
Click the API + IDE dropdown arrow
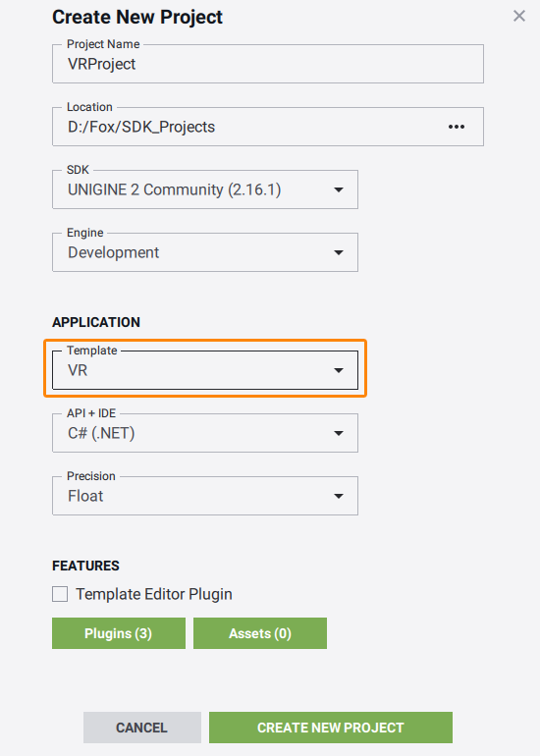339,433
